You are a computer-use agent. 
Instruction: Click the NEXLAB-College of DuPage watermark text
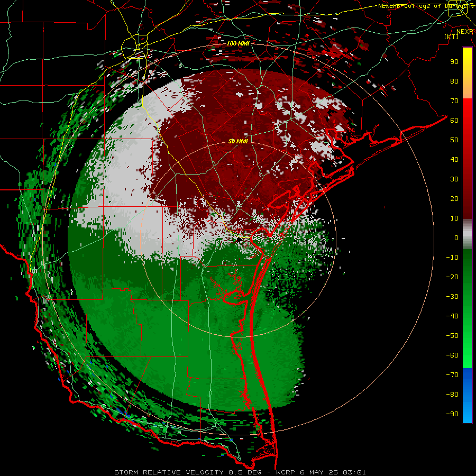pos(426,6)
